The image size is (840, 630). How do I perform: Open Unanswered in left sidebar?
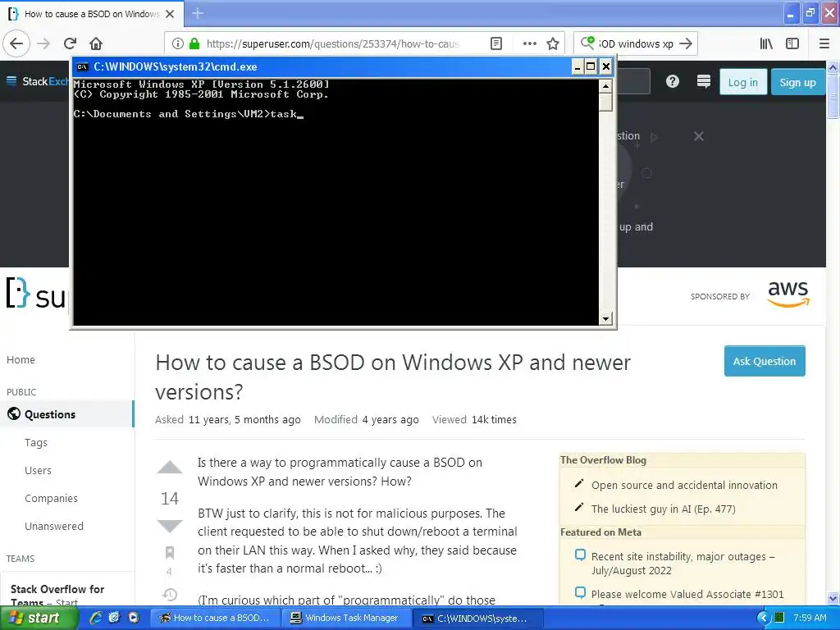[54, 526]
